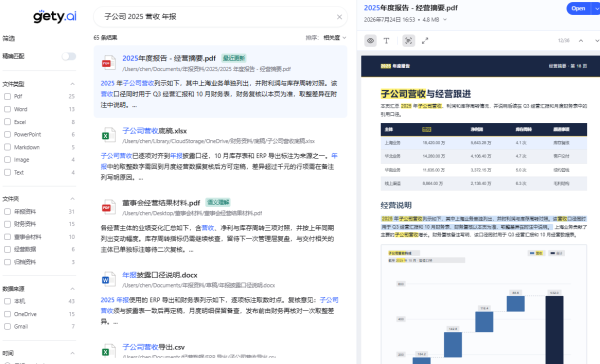The width and height of the screenshot is (600, 364).
Task: Collapse the 文件夹 filter section
Action: coord(72,199)
